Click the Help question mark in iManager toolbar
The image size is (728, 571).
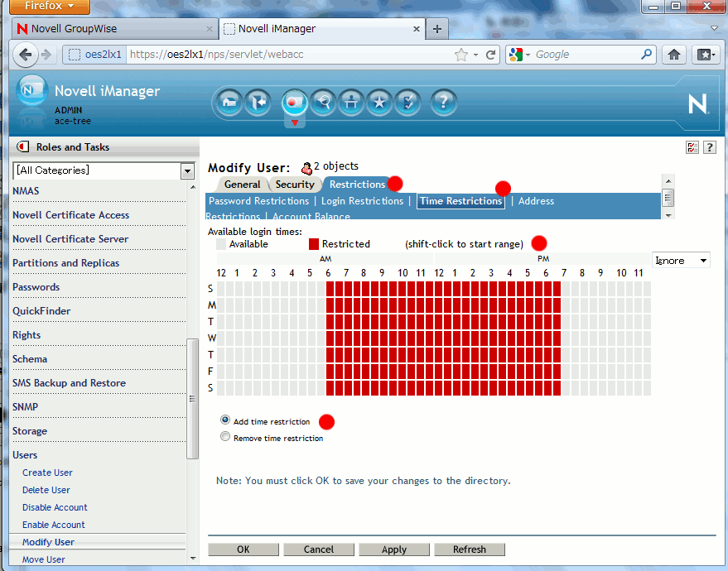pos(443,102)
